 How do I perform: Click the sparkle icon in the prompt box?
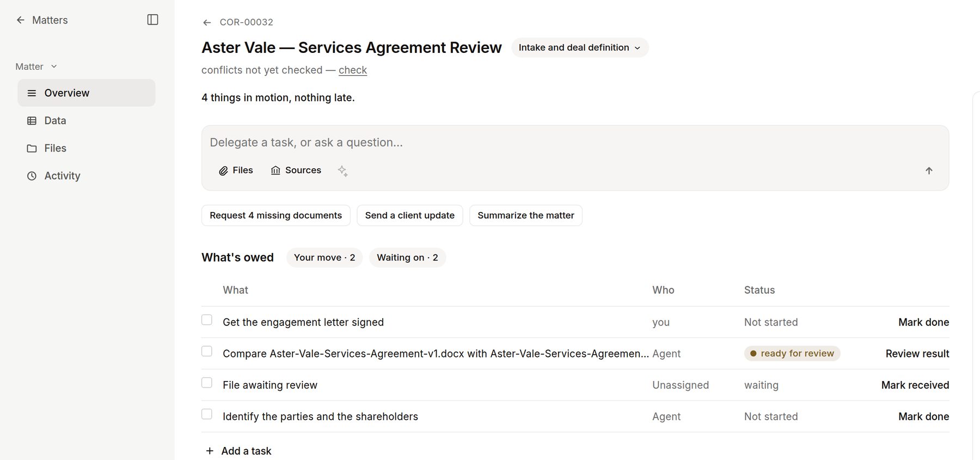pyautogui.click(x=342, y=171)
